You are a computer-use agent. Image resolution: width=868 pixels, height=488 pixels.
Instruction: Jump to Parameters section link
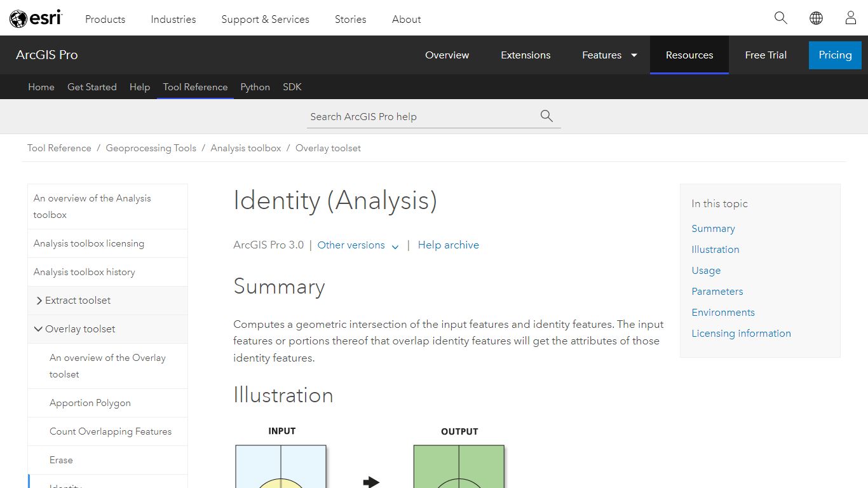pyautogui.click(x=717, y=292)
